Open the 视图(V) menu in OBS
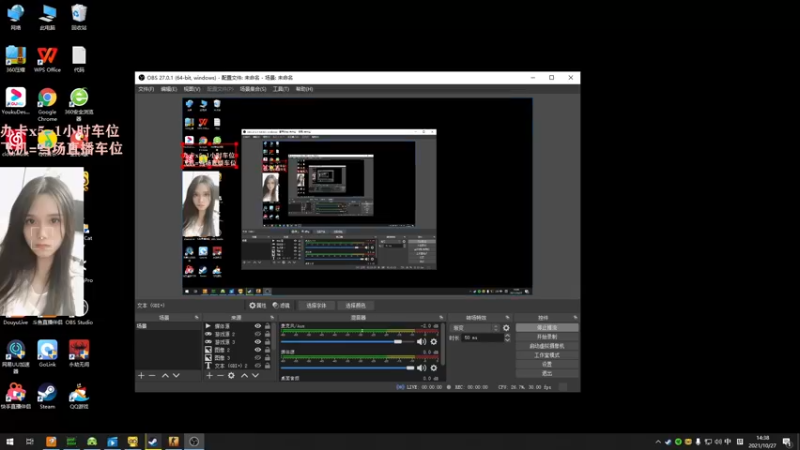The height and width of the screenshot is (450, 800). click(x=192, y=89)
